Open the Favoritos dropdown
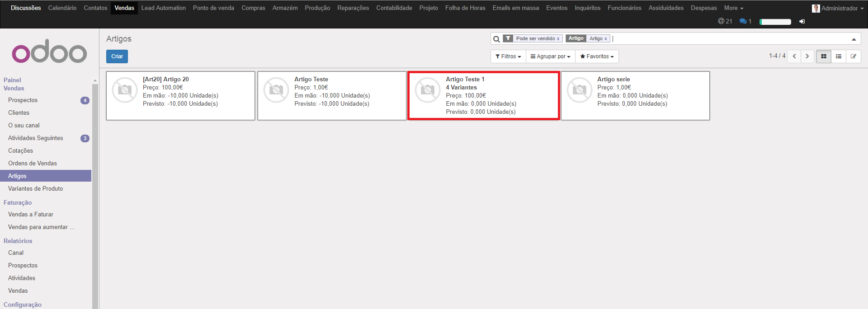 597,56
